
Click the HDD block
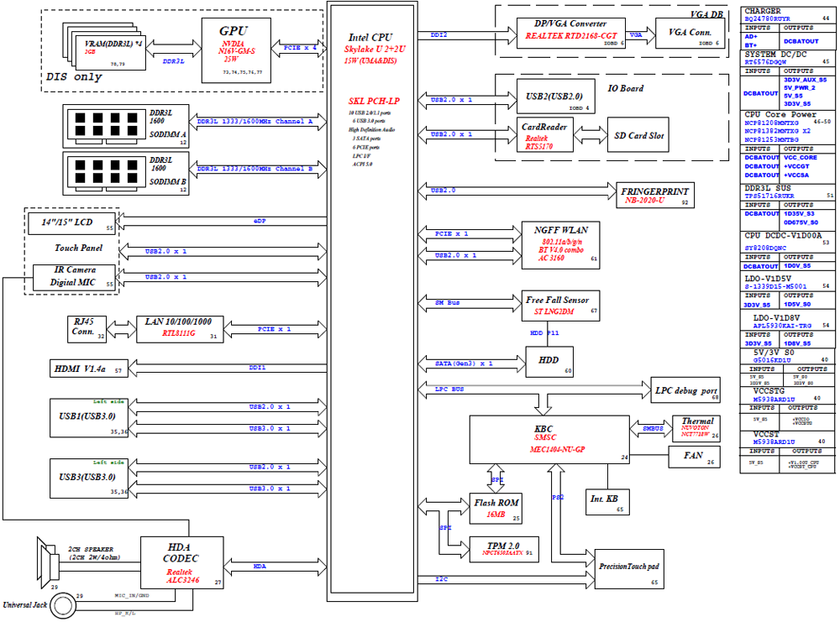pos(549,362)
